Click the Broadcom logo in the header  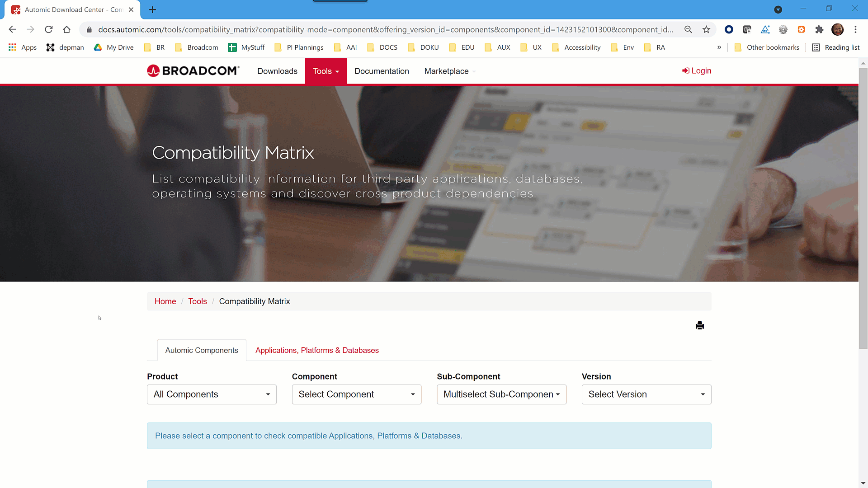[193, 70]
